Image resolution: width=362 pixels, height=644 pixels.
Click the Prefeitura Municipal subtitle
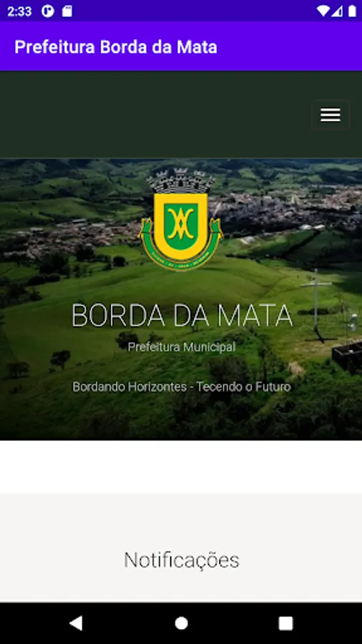[x=182, y=347]
